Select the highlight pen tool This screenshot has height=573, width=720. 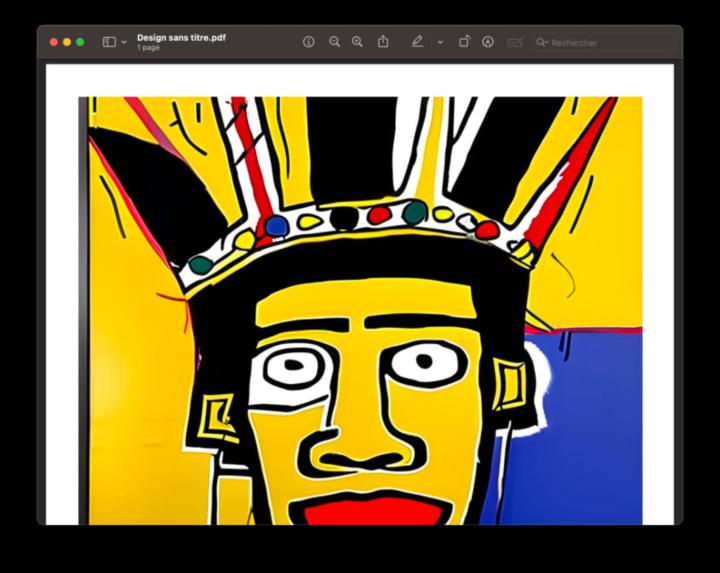tap(417, 42)
